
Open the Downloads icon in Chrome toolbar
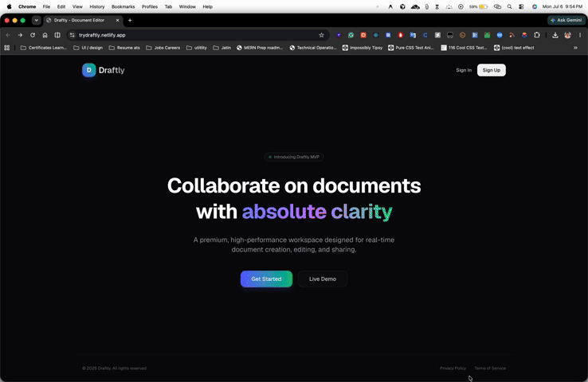pos(555,35)
